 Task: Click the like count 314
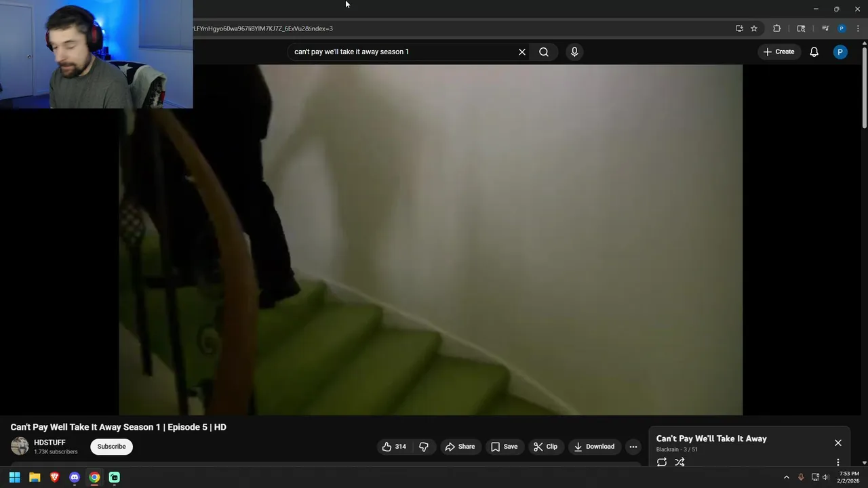(x=401, y=447)
